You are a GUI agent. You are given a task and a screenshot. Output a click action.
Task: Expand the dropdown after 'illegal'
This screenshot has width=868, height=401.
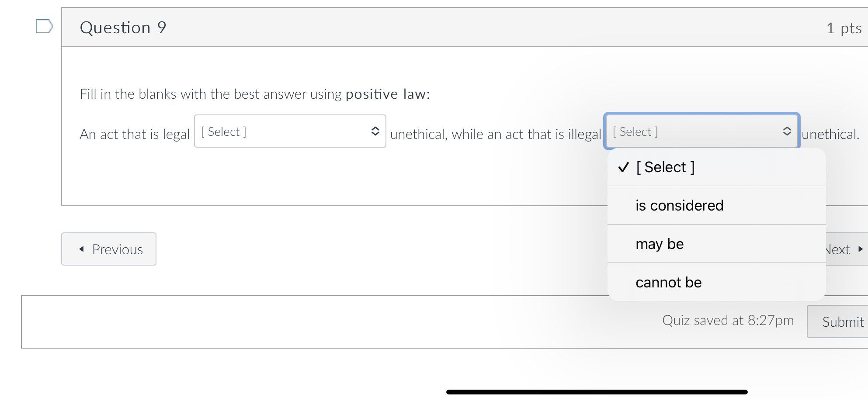point(701,131)
